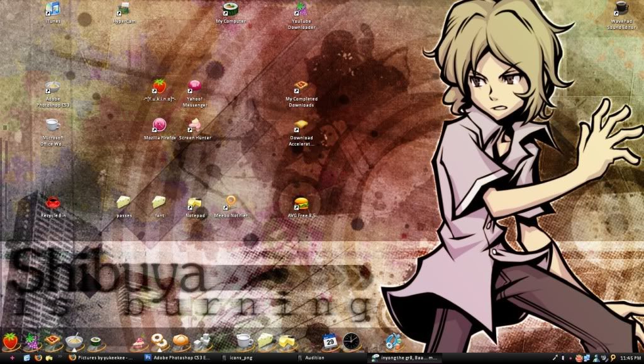644x364 pixels.
Task: Launch AVG Free 8.5 burger icon
Action: point(301,207)
